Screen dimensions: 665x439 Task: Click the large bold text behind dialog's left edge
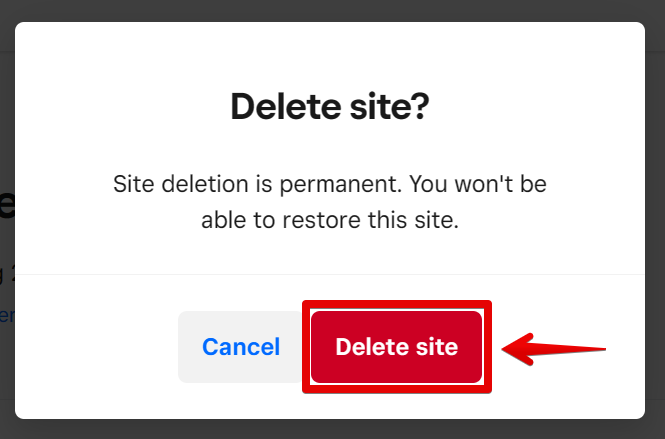coord(6,205)
